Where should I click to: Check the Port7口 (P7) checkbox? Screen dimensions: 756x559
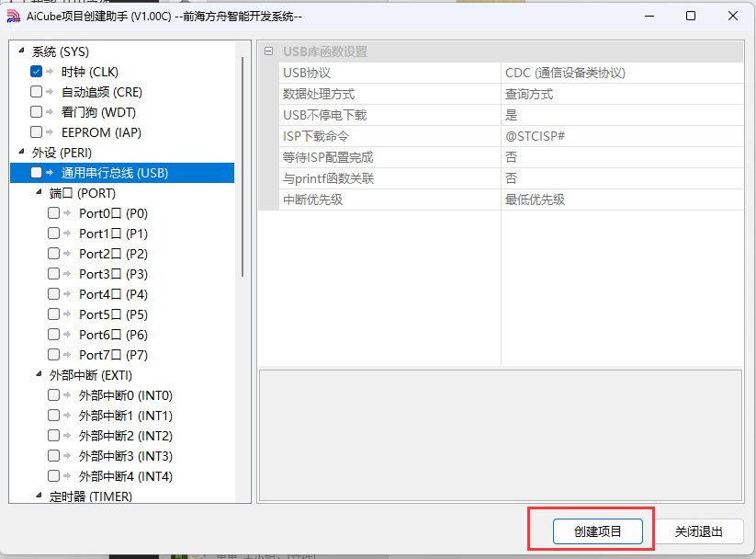pos(53,354)
